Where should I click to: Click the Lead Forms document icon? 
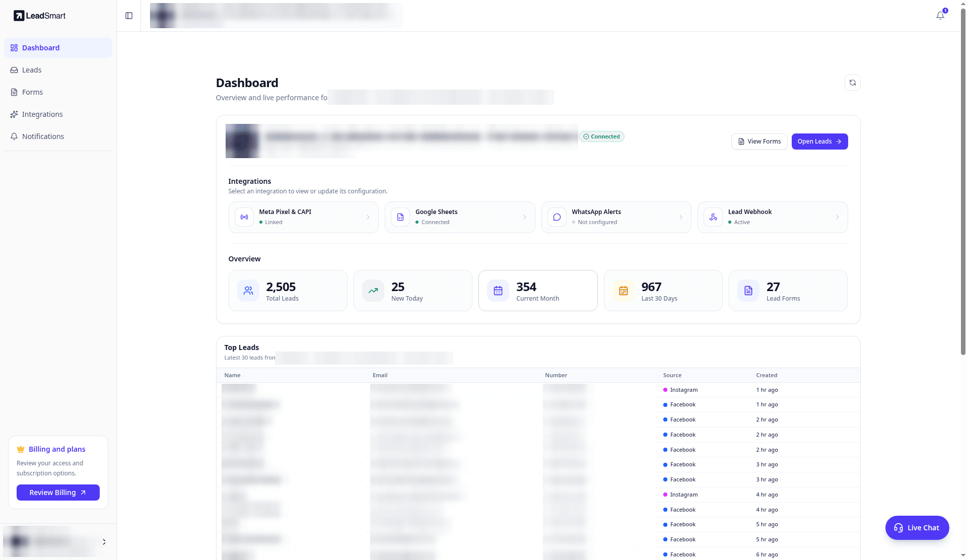click(x=748, y=291)
